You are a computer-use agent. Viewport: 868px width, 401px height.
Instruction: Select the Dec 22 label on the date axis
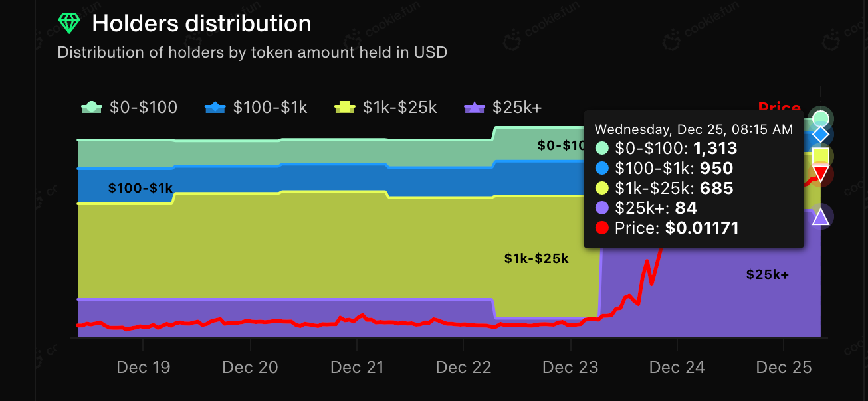coord(463,367)
